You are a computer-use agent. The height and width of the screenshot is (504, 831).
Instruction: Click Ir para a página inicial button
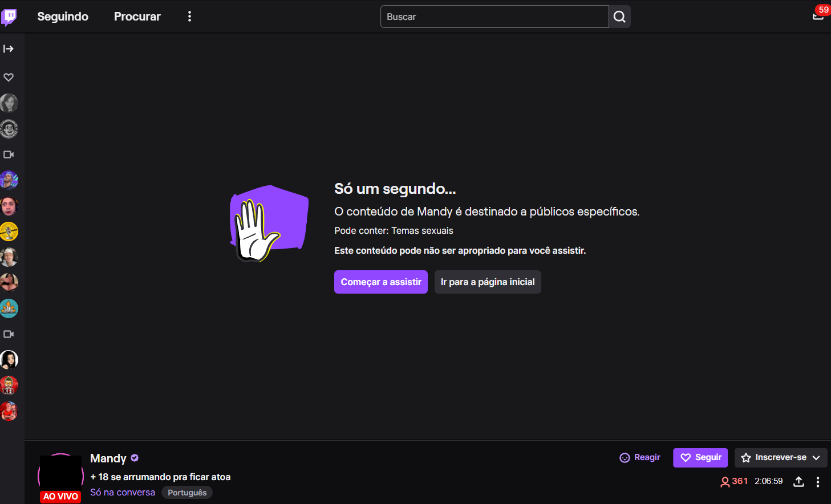(488, 282)
